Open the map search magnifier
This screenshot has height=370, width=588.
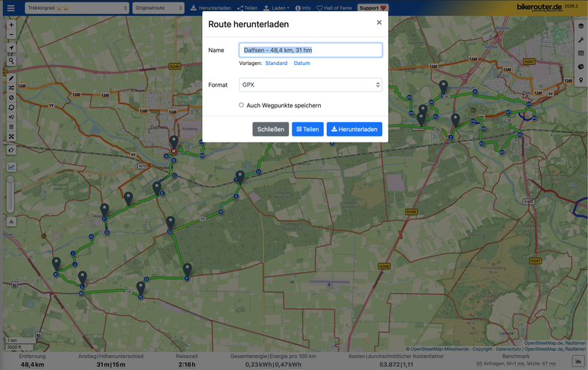pyautogui.click(x=11, y=61)
